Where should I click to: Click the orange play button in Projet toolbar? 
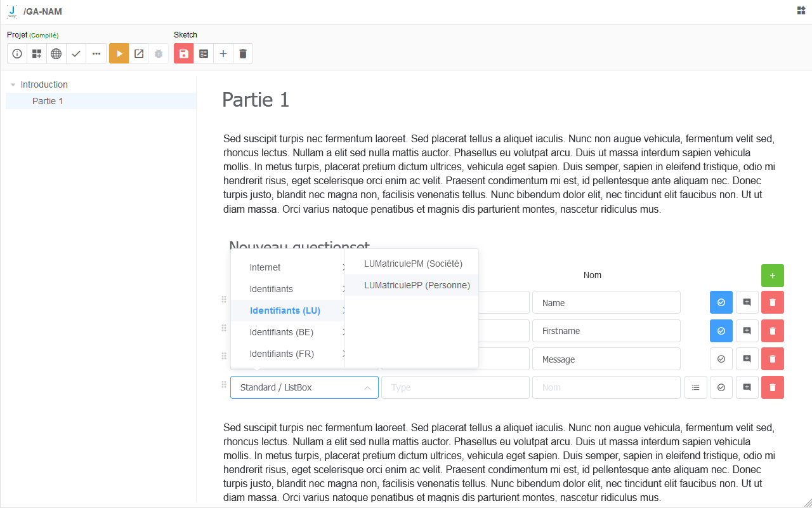[x=119, y=54]
